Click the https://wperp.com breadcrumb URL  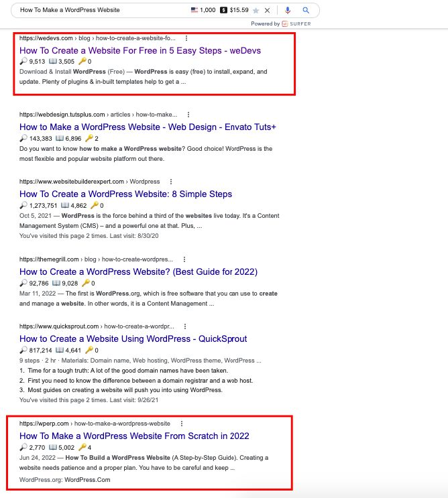[x=44, y=424]
